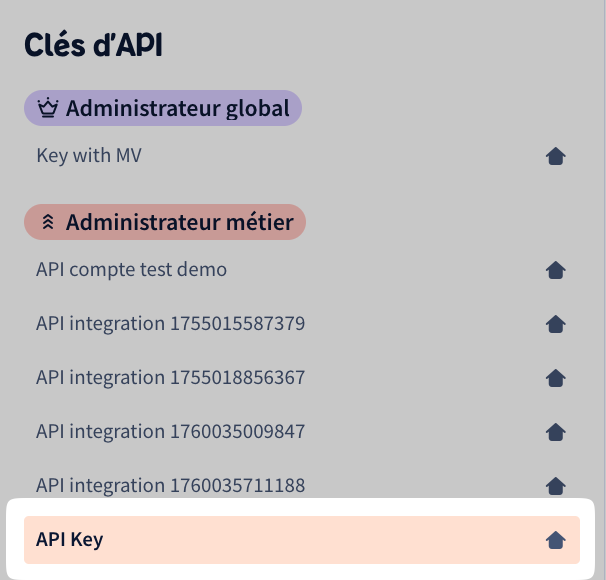Click home icon for API integration 1755015587379
Image resolution: width=606 pixels, height=580 pixels.
(556, 324)
